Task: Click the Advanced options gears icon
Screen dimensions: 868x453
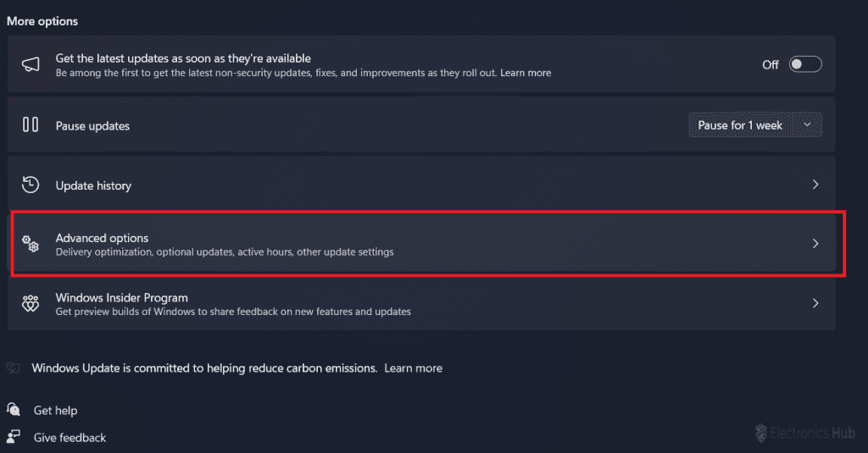Action: (31, 244)
